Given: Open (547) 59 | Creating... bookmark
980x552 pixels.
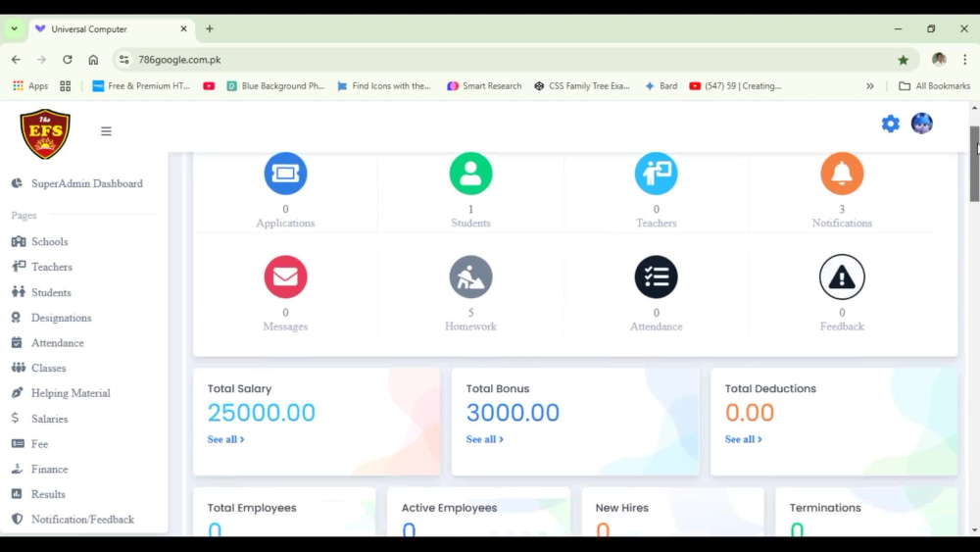Looking at the screenshot, I should [x=735, y=85].
